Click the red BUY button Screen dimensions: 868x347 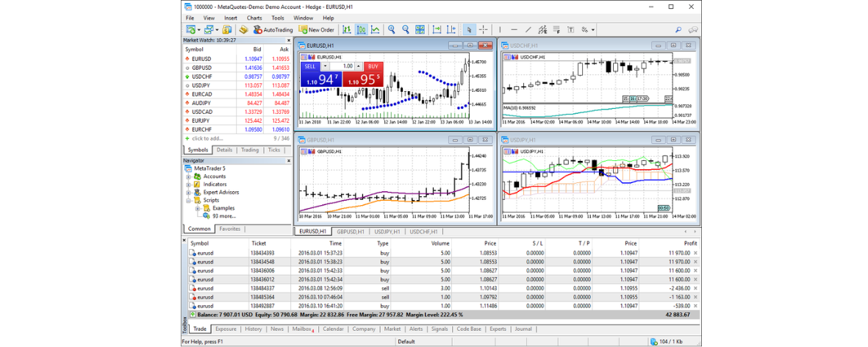coord(373,66)
